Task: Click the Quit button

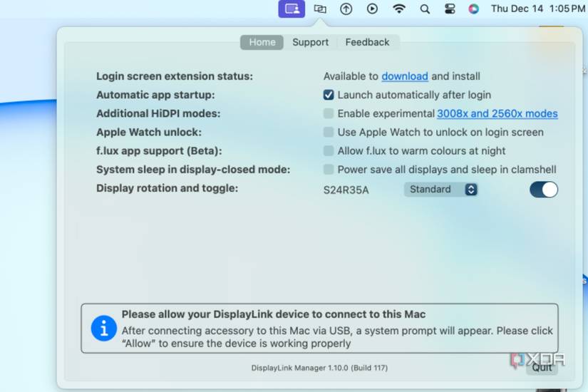Action: tap(542, 368)
